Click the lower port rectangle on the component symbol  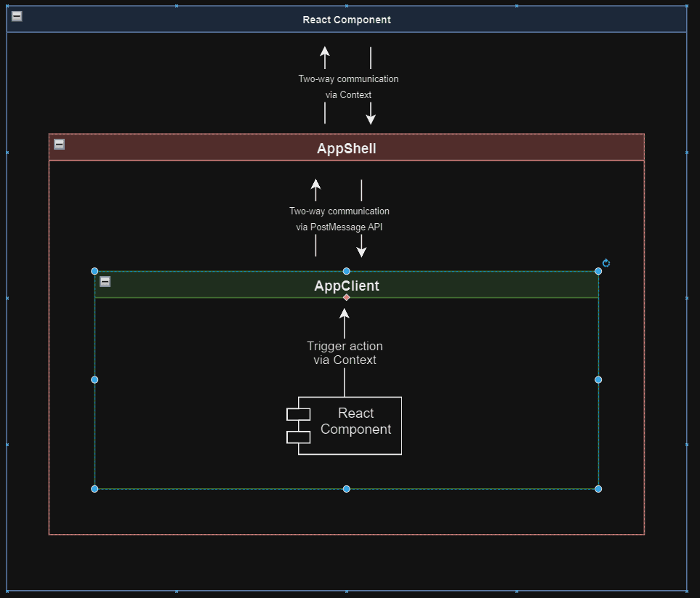point(297,436)
